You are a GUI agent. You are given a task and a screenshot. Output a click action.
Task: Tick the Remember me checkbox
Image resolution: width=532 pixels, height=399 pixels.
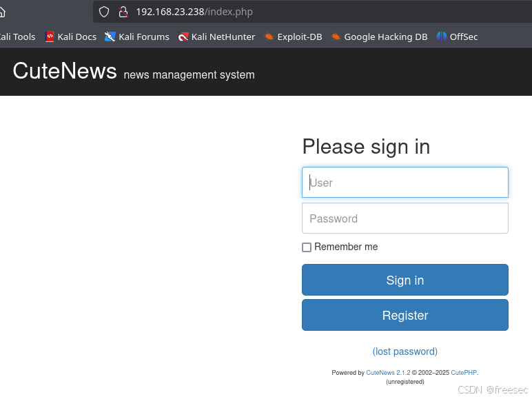[x=307, y=247]
